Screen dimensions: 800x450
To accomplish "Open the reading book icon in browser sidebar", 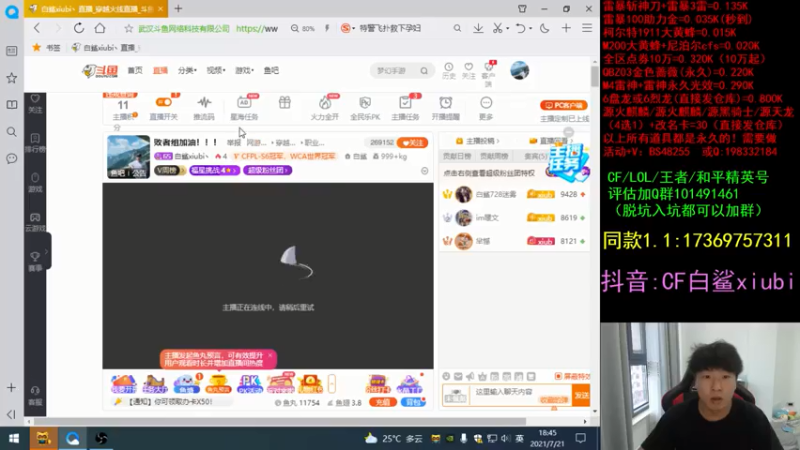I will pos(11,105).
